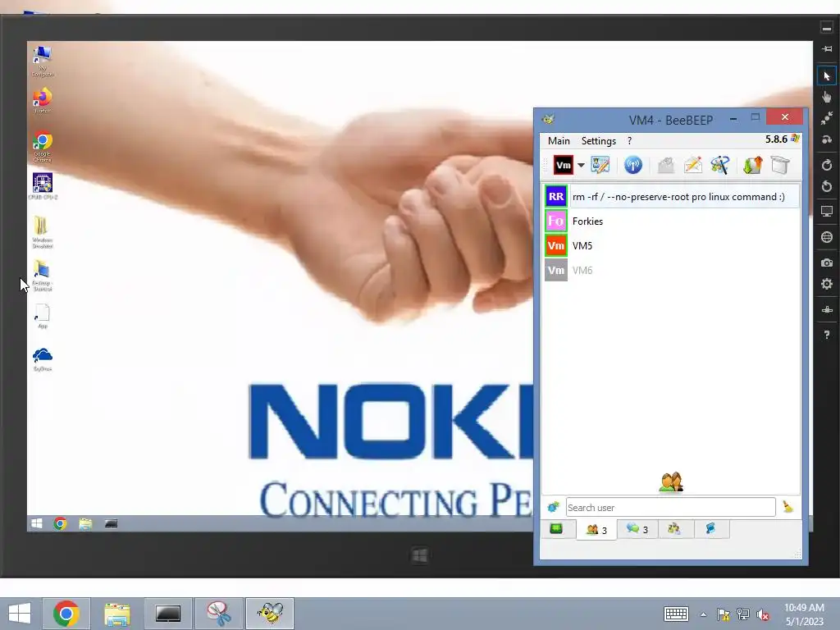Rotate simulator counterclockwise
840x630 pixels.
point(827,186)
